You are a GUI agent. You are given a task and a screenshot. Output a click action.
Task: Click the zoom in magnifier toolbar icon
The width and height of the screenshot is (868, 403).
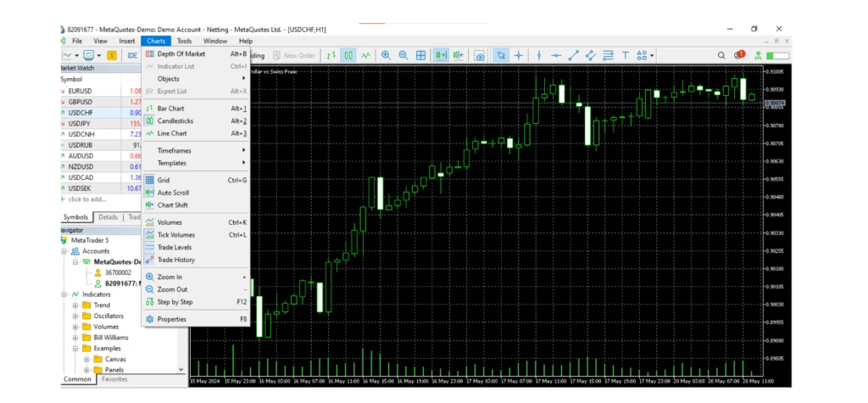(x=387, y=56)
